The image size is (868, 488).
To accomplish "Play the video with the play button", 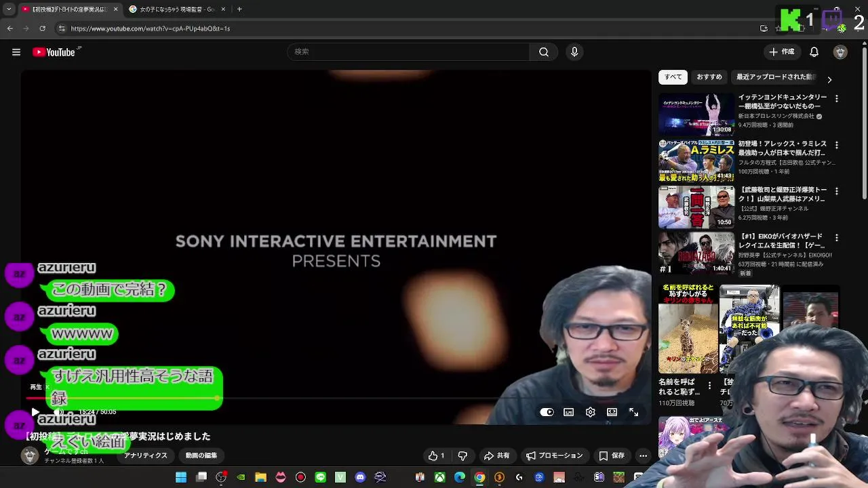I will tap(35, 412).
